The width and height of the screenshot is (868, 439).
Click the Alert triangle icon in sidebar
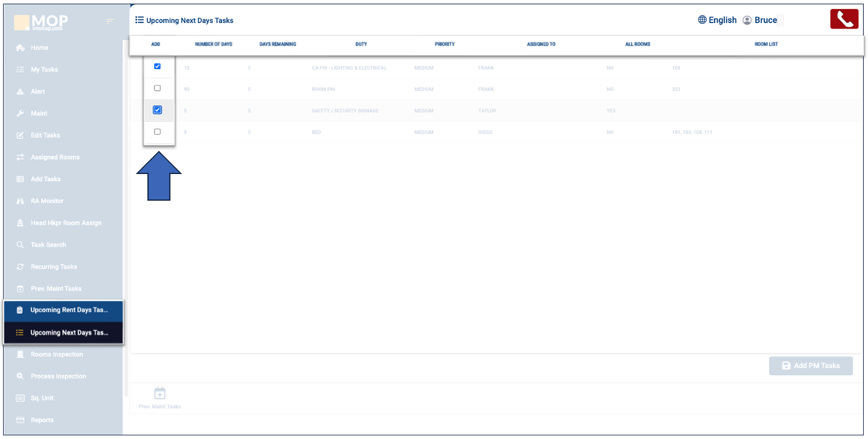[20, 92]
